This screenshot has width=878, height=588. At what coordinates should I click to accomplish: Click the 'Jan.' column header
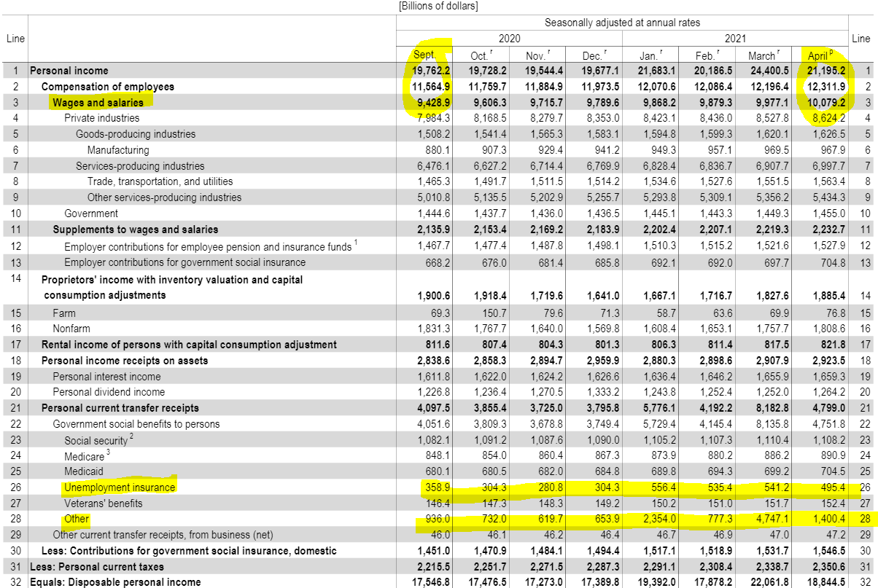[x=650, y=55]
